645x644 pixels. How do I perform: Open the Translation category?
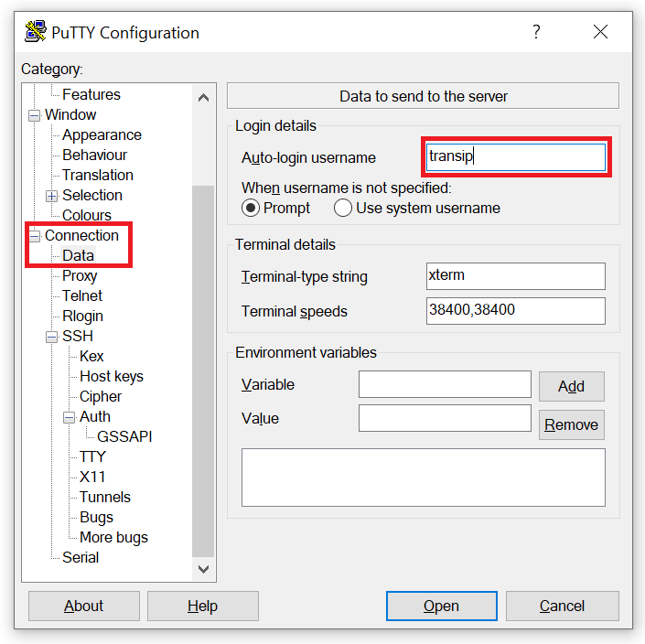coord(98,176)
